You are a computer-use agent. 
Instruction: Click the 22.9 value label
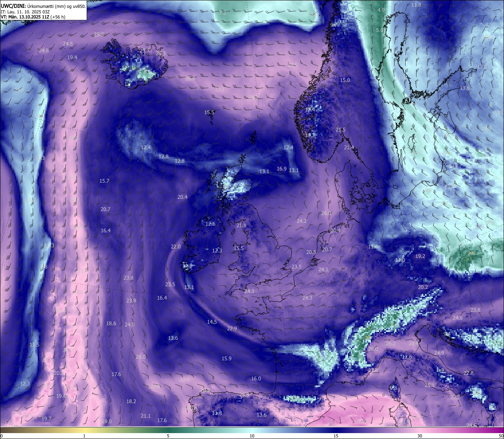pos(232,328)
